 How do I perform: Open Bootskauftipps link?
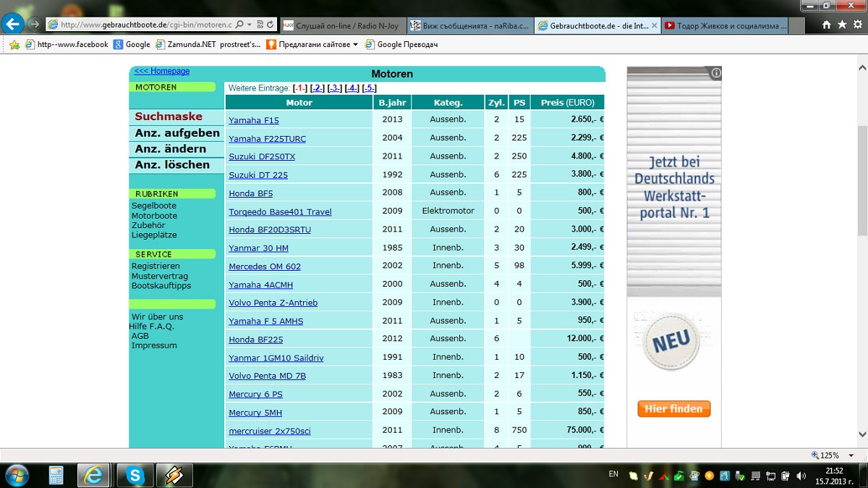pyautogui.click(x=161, y=285)
